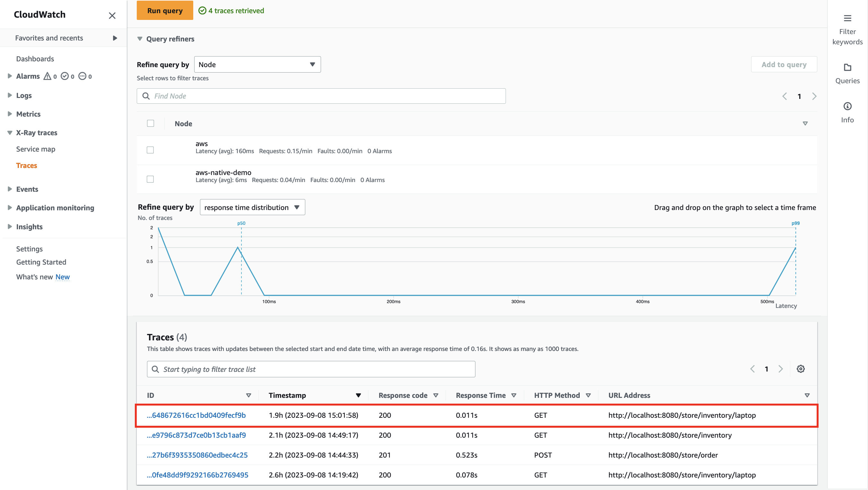Viewport: 868px width, 490px height.
Task: Click the Logs icon in sidebar
Action: point(24,95)
